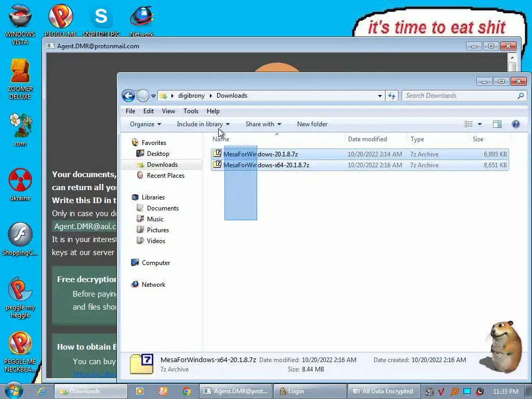Viewport: 532px width, 399px height.
Task: Switch to All Data Encrypted taskbar button
Action: click(384, 391)
